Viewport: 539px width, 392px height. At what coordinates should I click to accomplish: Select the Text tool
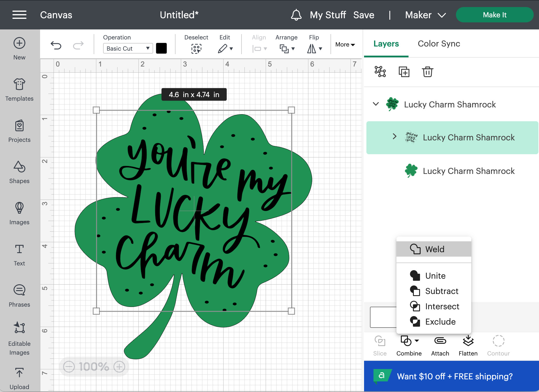19,255
